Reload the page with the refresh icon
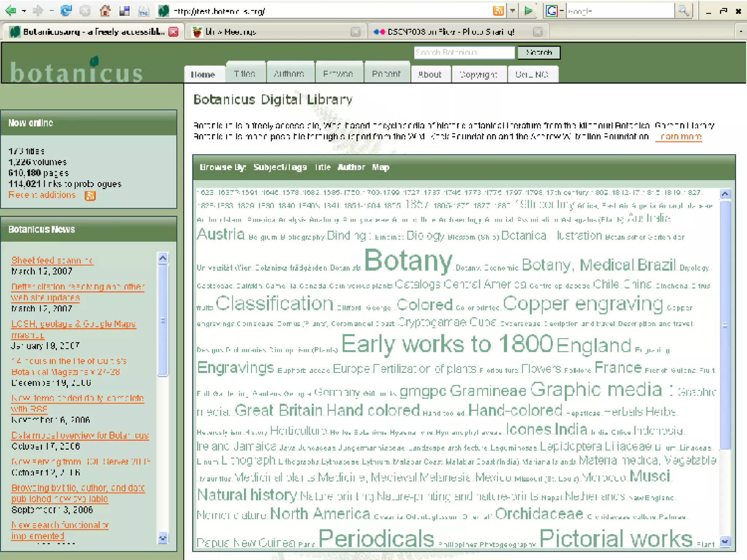The width and height of the screenshot is (747, 560). click(66, 11)
